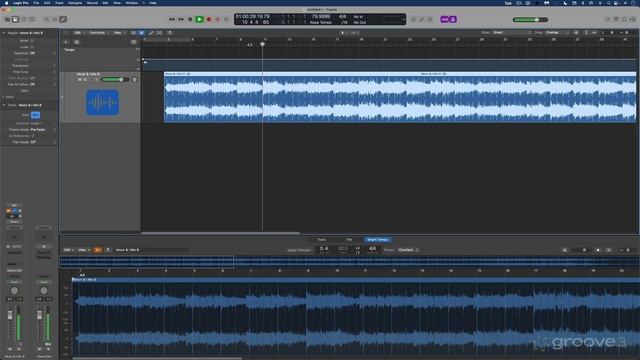Open Spotlight search in the macOS menu bar
The image size is (640, 360).
[x=608, y=3]
